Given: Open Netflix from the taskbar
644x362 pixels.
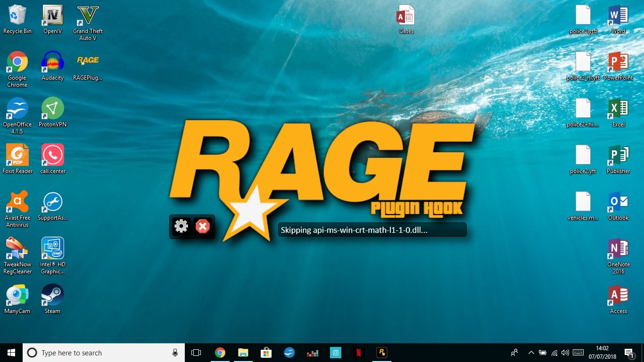Looking at the screenshot, I should tap(358, 353).
